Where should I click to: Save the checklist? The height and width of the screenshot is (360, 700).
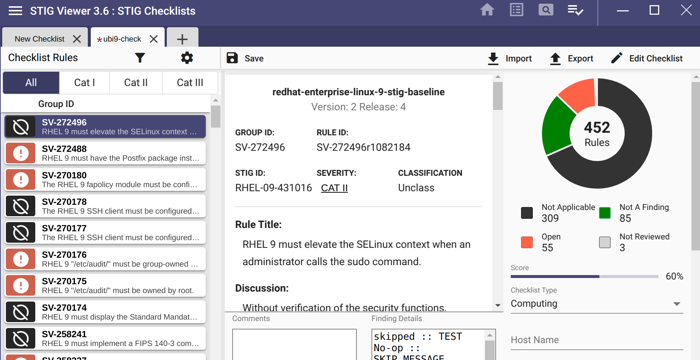[245, 58]
